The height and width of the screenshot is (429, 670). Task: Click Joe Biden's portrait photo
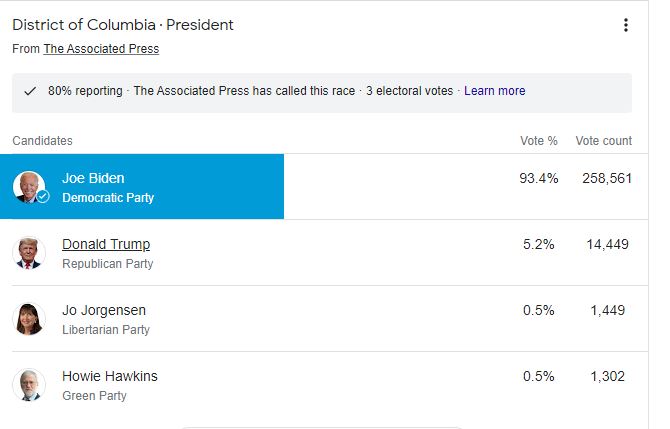29,187
